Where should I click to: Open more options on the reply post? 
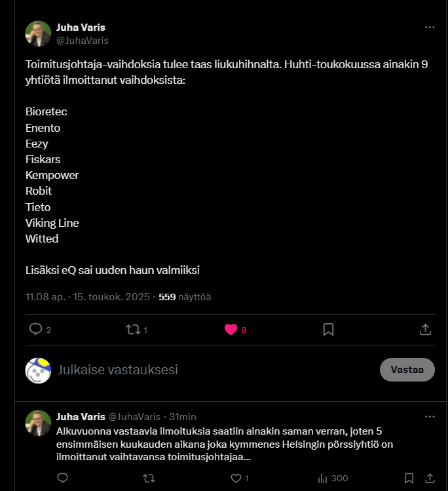coord(430,416)
